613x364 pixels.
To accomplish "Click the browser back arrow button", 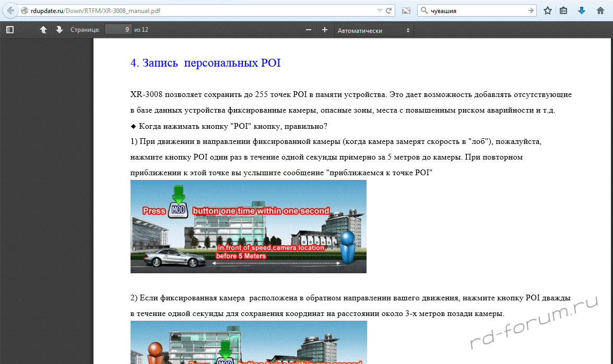I will click(x=11, y=10).
